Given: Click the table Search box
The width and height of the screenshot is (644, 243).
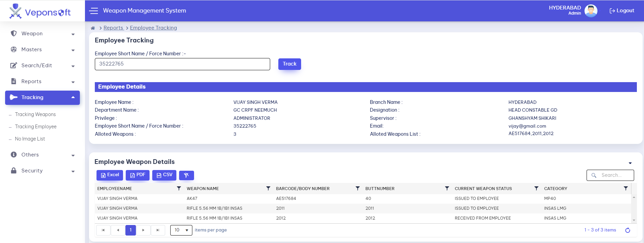Looking at the screenshot, I should point(610,175).
